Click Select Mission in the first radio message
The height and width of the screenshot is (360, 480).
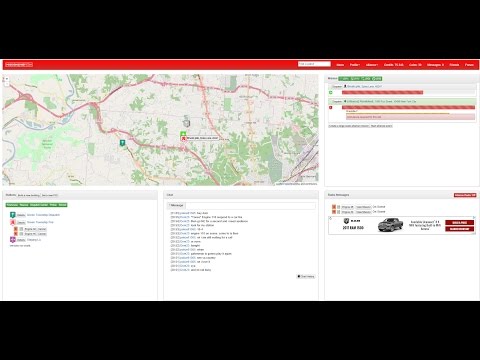pyautogui.click(x=363, y=207)
